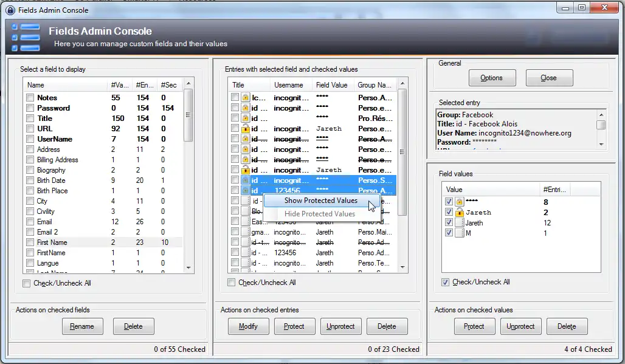Click Protect under Actions on checked entries
This screenshot has height=364, width=625.
(x=294, y=326)
